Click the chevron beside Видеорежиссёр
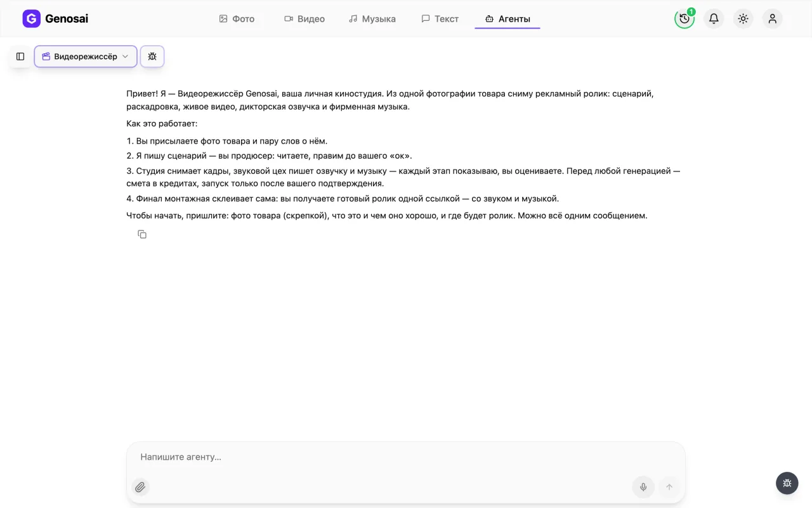Screen dimensions: 812x508 125,57
